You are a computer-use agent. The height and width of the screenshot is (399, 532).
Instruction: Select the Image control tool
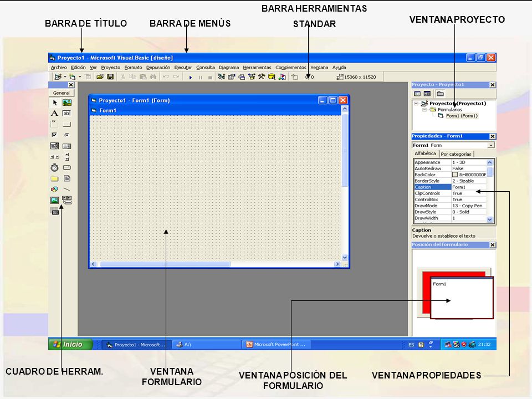pyautogui.click(x=55, y=200)
